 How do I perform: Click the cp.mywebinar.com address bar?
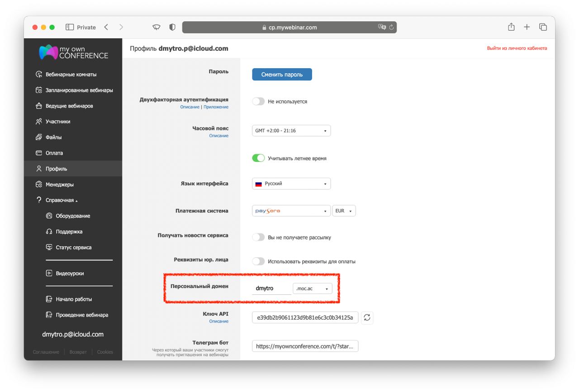[289, 27]
